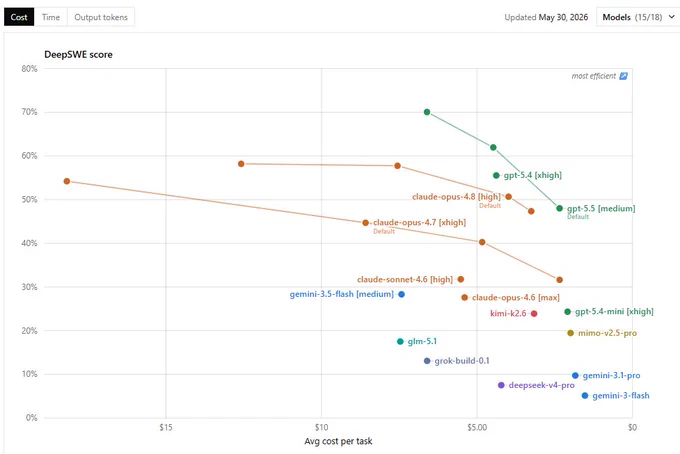Viewport: 680px width, 454px height.
Task: Switch to the Time tab
Action: point(51,17)
